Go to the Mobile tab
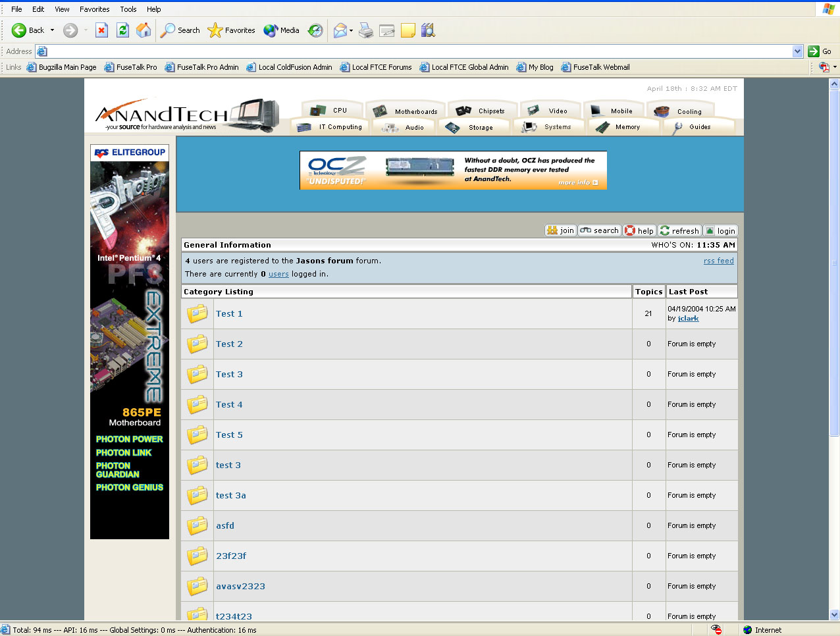Image resolution: width=840 pixels, height=636 pixels. [x=613, y=111]
